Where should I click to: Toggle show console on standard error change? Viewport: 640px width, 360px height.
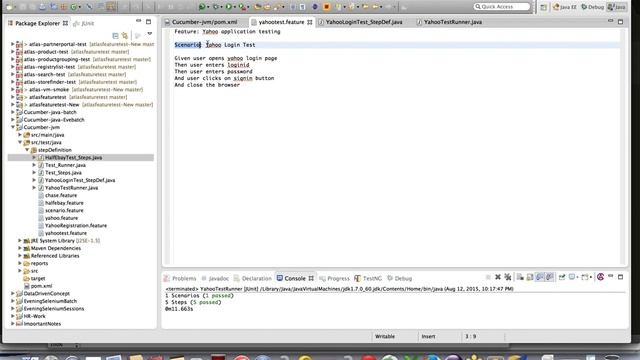click(550, 277)
